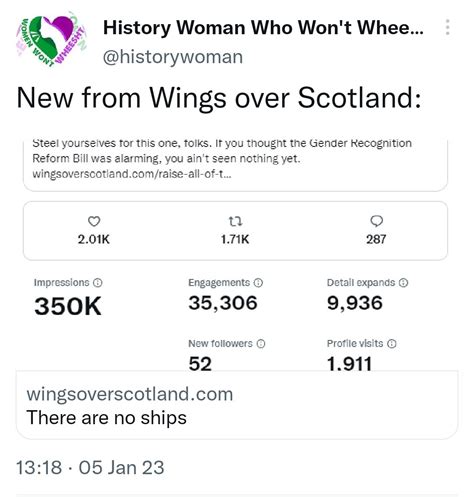Click the info icon beside New followers
This screenshot has width=474, height=497.
261,344
